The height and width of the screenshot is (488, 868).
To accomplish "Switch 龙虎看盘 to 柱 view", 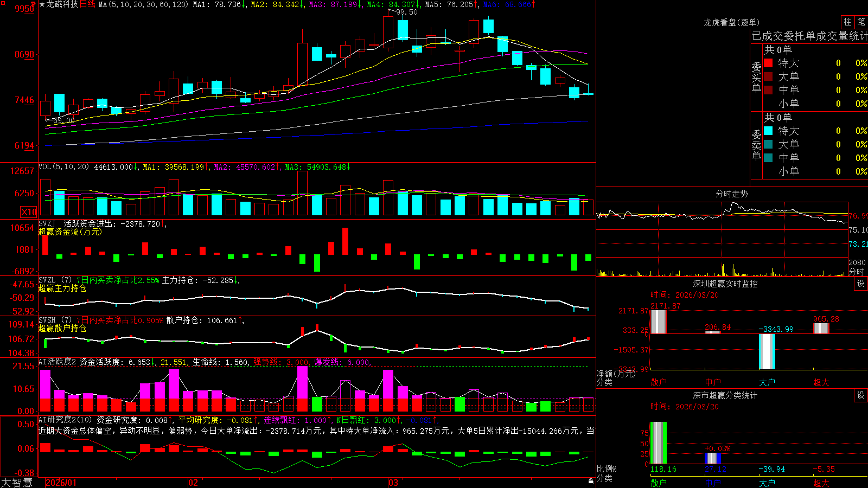I will (847, 22).
